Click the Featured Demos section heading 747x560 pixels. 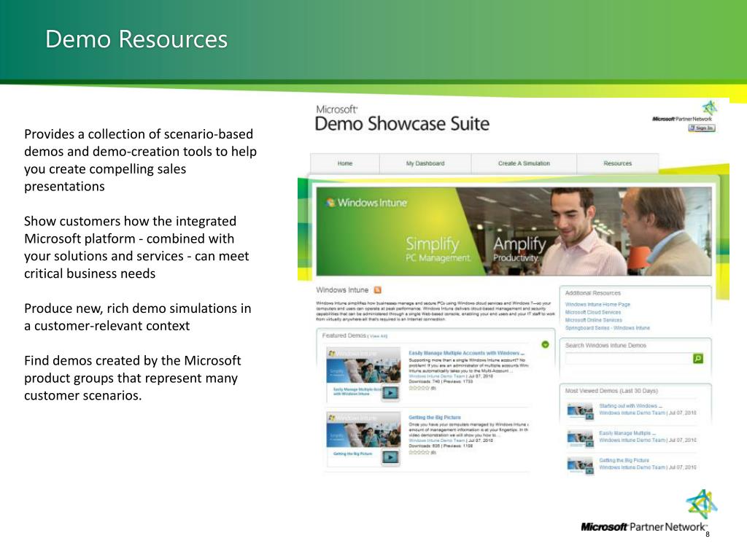[344, 335]
